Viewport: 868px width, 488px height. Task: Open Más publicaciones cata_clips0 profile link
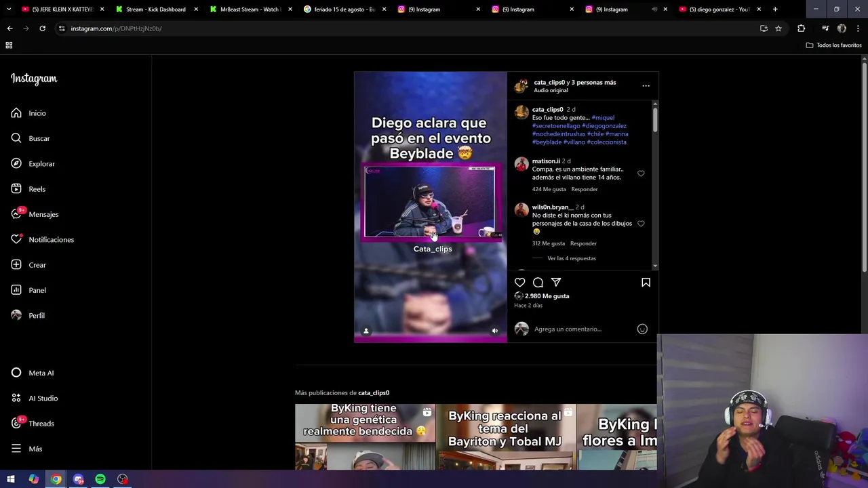[x=374, y=393]
